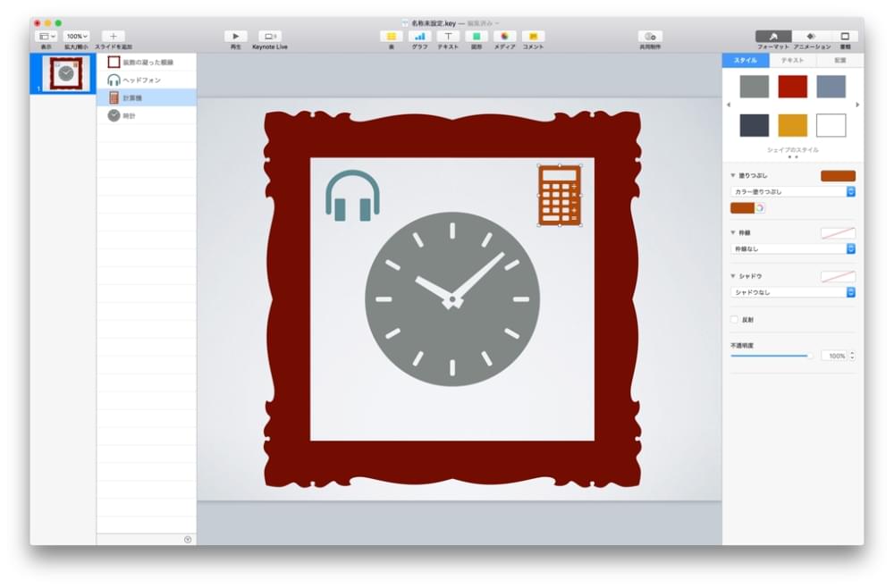Collapse the 塗りつぶし section triangle
The image size is (894, 588).
(x=734, y=176)
